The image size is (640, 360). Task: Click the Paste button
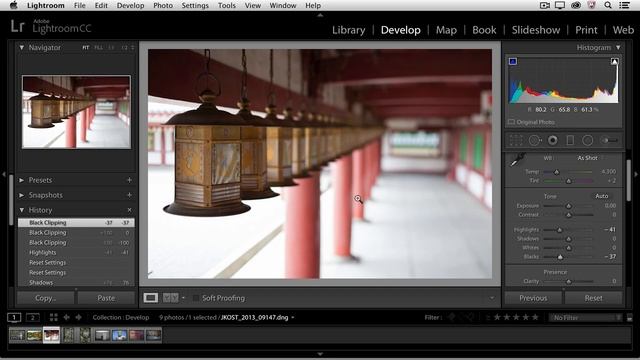(x=106, y=298)
